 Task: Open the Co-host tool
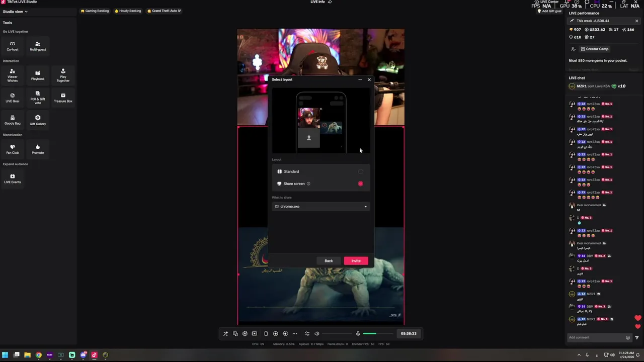[x=13, y=46]
